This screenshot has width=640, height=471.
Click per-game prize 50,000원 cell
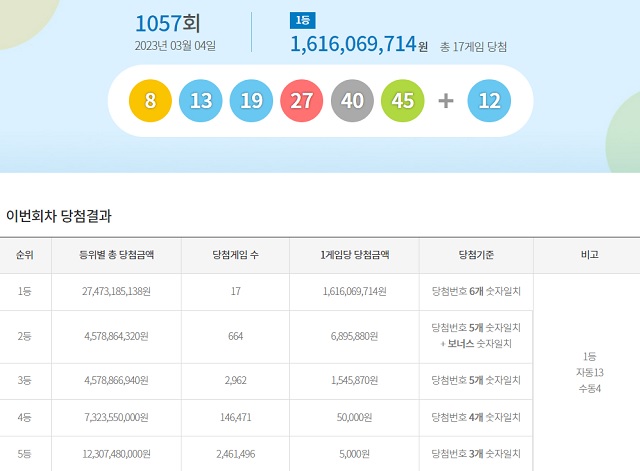coord(355,418)
